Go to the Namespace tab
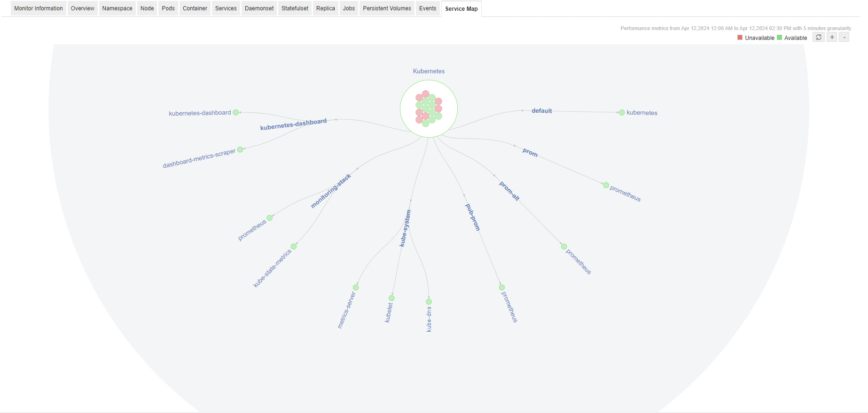The height and width of the screenshot is (413, 868). pyautogui.click(x=117, y=8)
